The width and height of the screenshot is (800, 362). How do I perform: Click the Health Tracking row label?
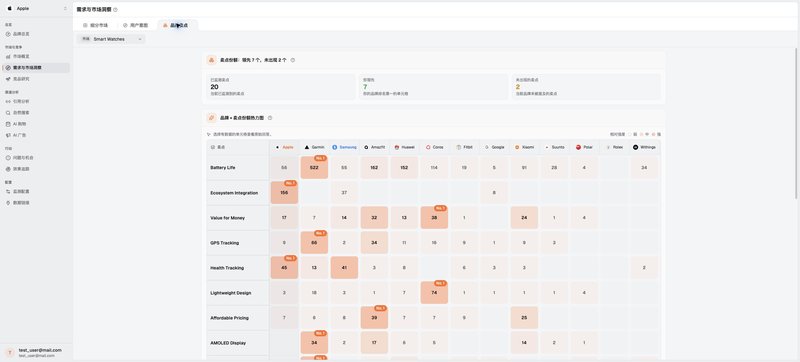227,268
